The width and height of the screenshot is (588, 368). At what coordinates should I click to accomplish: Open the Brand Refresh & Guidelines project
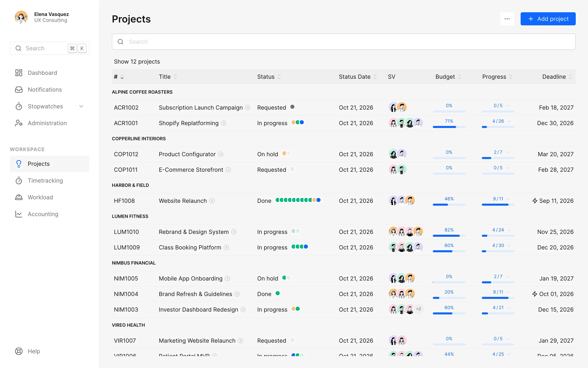pyautogui.click(x=195, y=294)
